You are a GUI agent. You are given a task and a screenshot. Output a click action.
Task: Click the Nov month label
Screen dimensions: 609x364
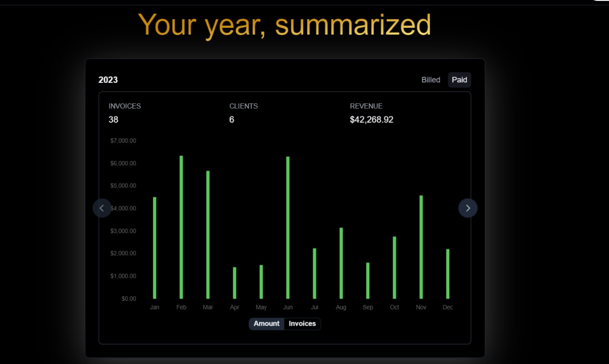[x=421, y=307]
